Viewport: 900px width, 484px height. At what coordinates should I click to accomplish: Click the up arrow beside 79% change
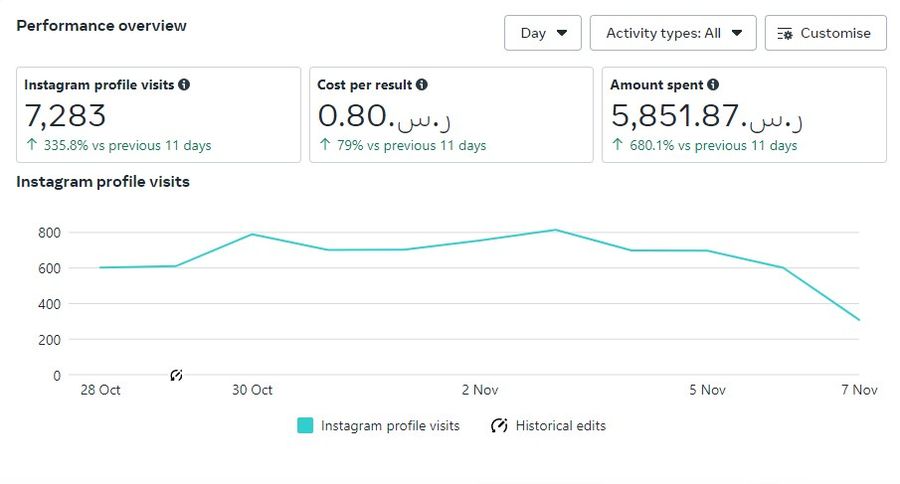(325, 144)
